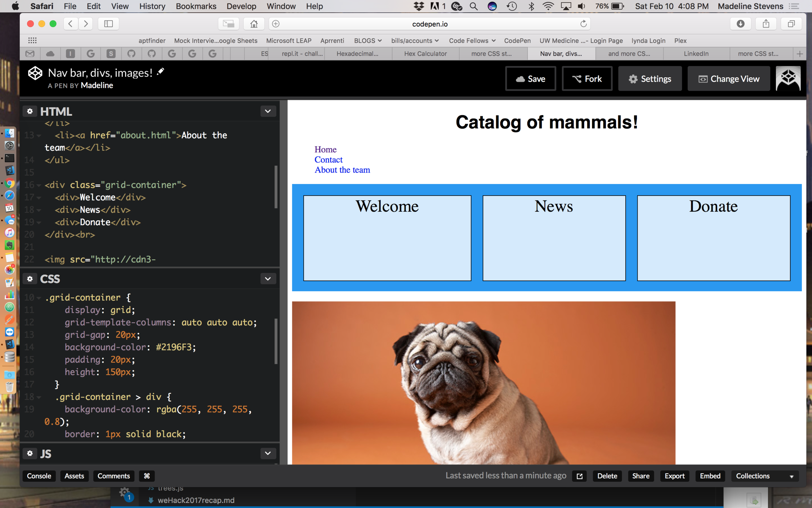Open the user avatar menu
The height and width of the screenshot is (508, 812).
click(x=788, y=78)
